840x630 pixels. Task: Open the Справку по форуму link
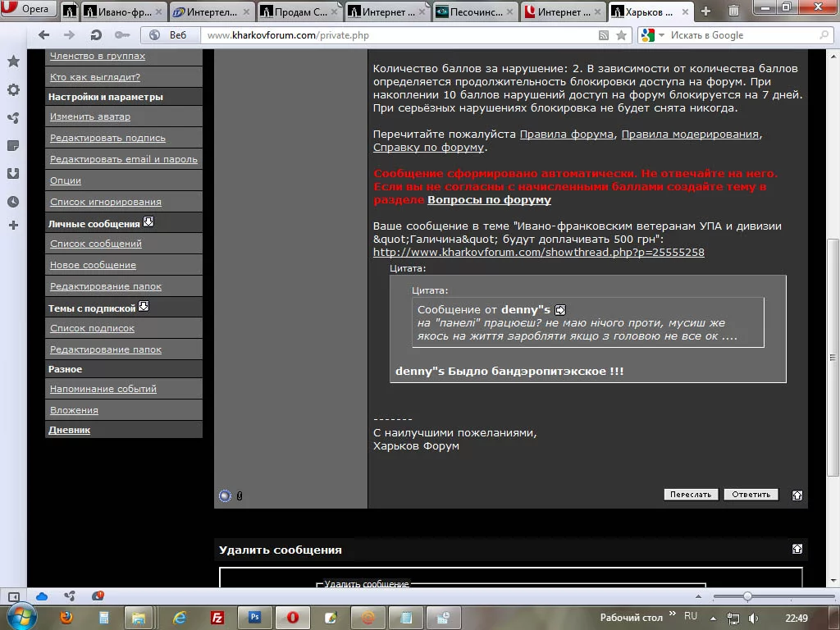coord(428,148)
